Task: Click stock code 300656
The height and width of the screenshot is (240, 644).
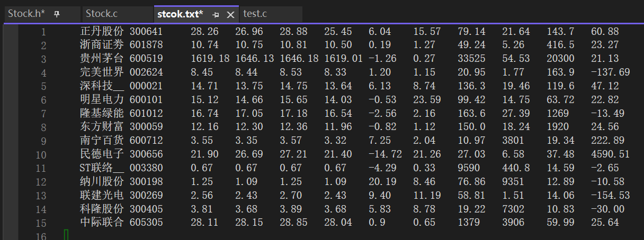Action: (x=146, y=154)
